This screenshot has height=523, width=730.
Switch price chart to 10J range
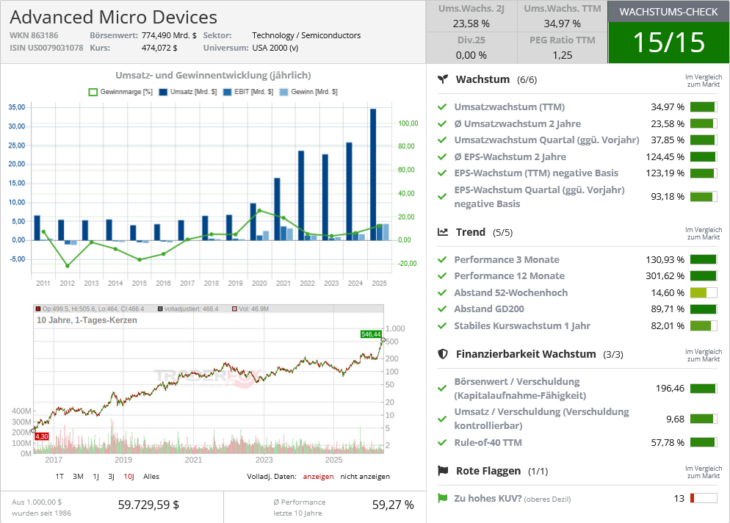point(129,476)
